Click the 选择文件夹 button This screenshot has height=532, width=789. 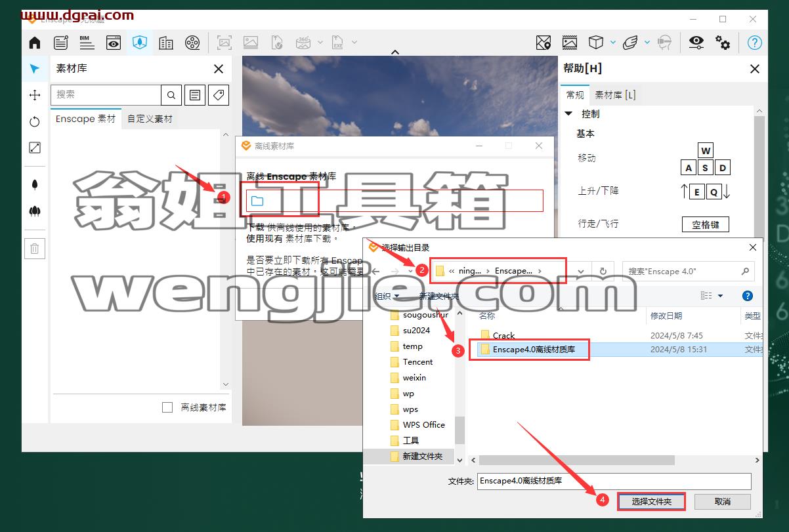click(652, 501)
